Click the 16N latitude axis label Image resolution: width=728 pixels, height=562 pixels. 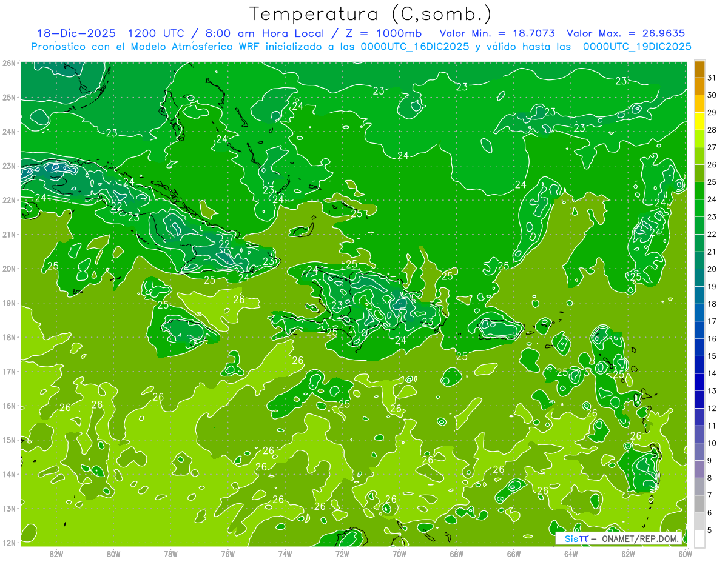(9, 406)
